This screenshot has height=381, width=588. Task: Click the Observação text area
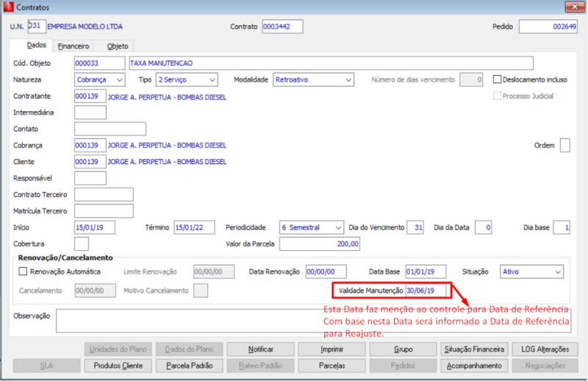pyautogui.click(x=314, y=321)
